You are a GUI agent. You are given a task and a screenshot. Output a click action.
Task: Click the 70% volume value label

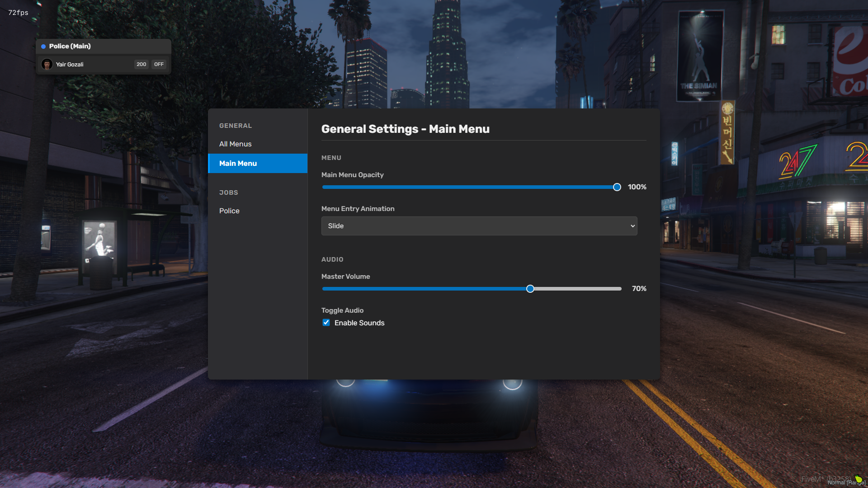pyautogui.click(x=639, y=289)
